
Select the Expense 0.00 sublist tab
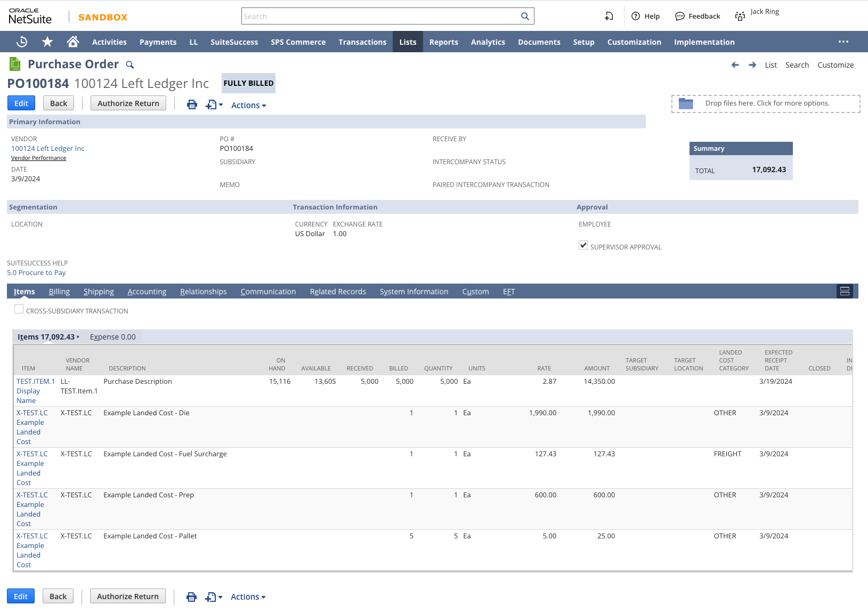112,337
